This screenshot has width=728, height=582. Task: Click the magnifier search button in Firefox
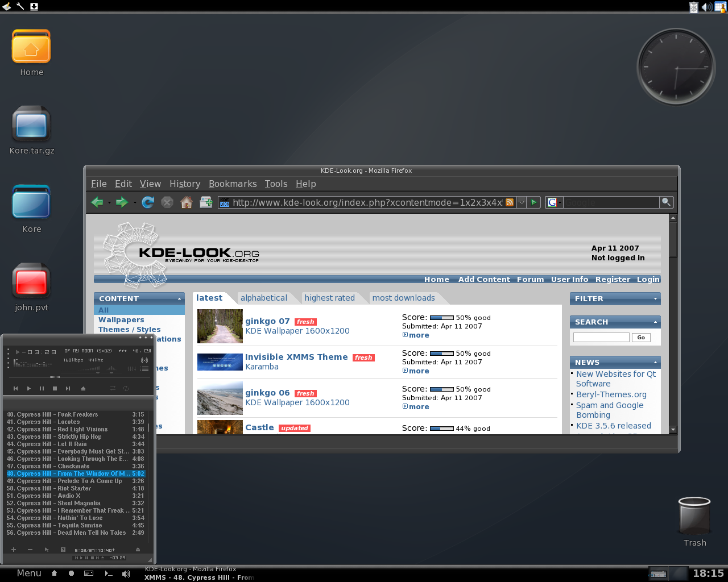tap(666, 202)
